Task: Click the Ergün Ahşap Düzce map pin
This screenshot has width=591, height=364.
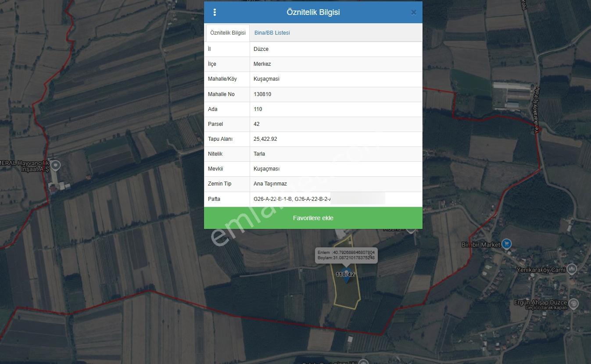Action: 573,303
